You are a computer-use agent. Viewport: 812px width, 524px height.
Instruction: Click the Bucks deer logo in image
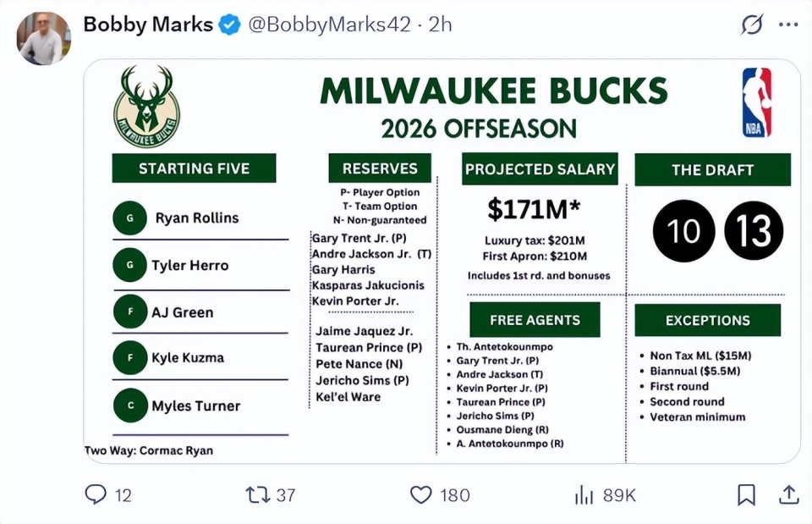[146, 106]
